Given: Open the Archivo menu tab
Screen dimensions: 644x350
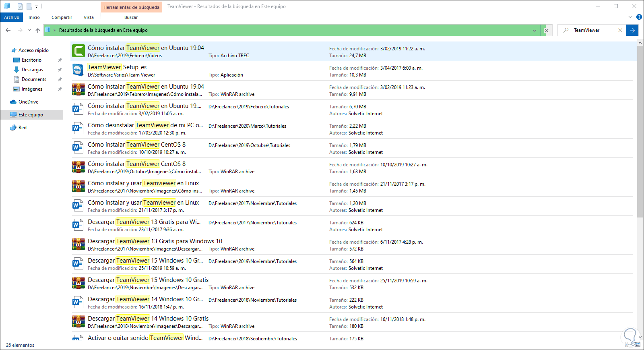Looking at the screenshot, I should pos(12,17).
